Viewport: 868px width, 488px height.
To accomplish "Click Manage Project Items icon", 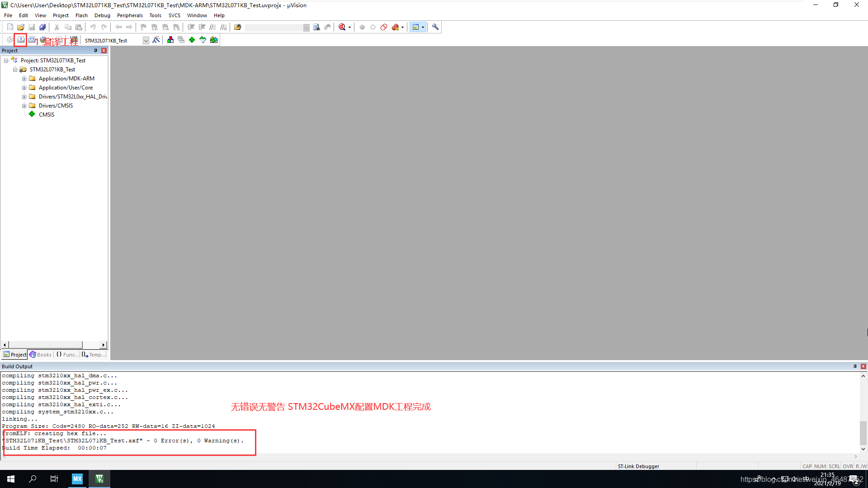I will pos(170,40).
